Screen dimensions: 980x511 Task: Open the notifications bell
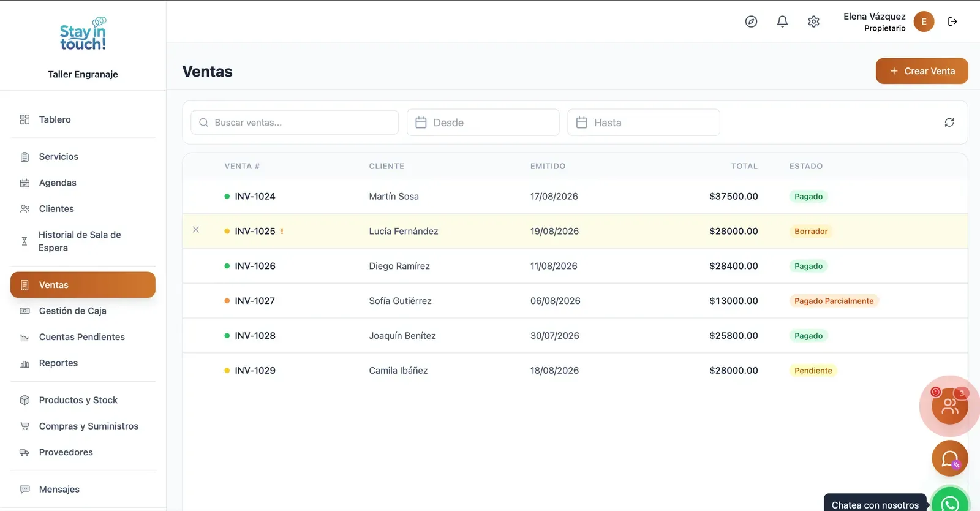click(x=782, y=21)
